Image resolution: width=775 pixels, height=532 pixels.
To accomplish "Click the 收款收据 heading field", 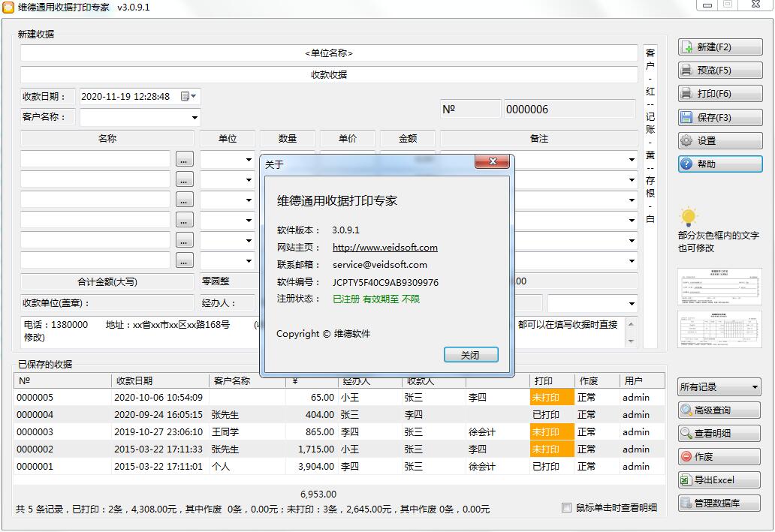I will (329, 74).
